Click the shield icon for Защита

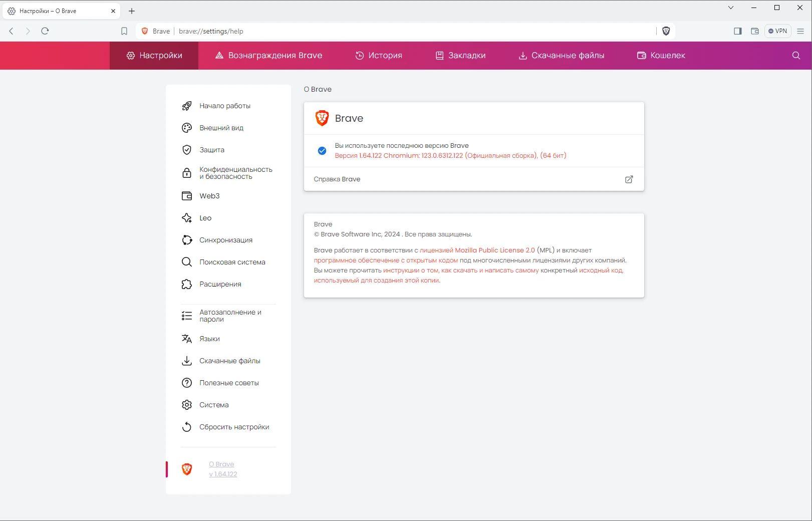point(187,150)
